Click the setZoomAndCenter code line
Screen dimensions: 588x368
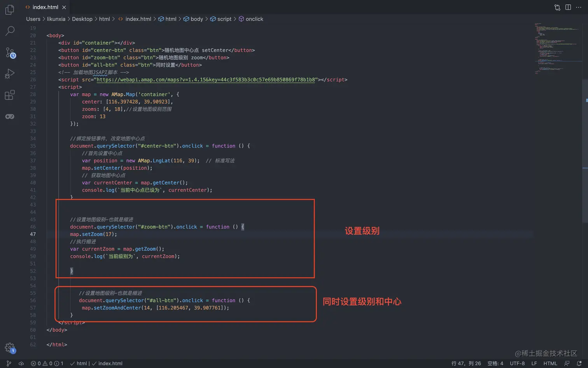tap(155, 308)
